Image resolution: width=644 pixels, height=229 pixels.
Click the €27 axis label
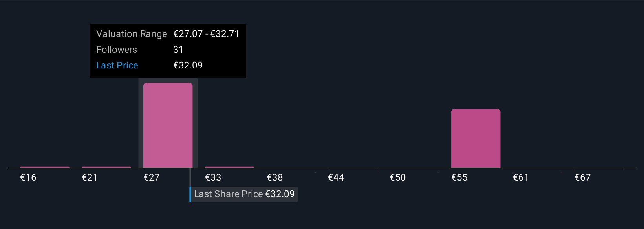(152, 177)
